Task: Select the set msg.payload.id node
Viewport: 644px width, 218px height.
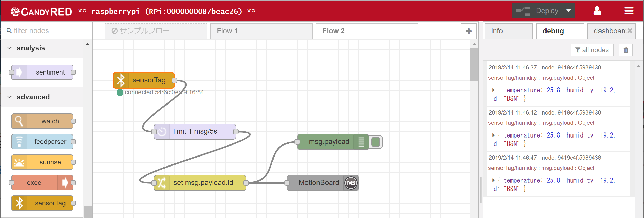Action: click(200, 183)
